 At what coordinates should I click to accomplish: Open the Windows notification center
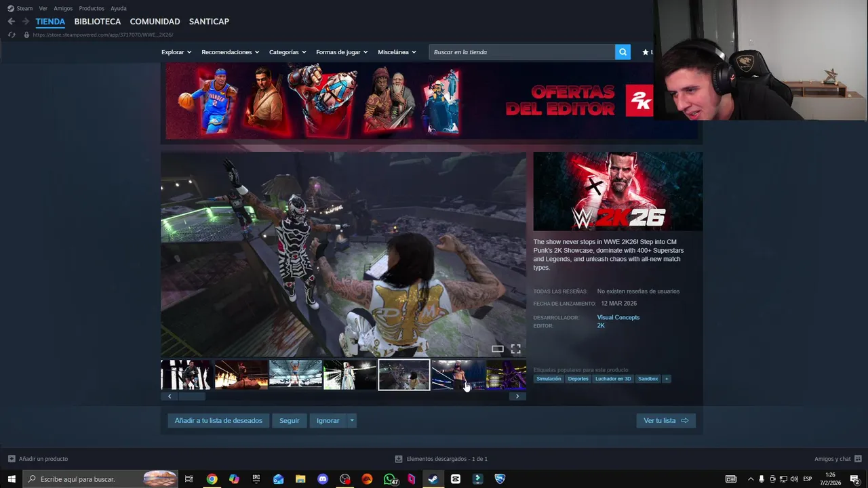855,479
